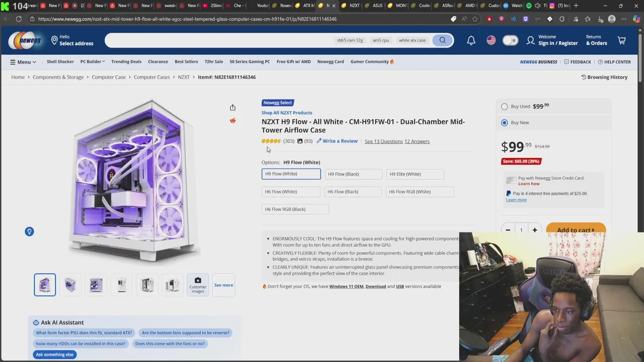The width and height of the screenshot is (644, 362).
Task: Select the H6 Flow RGB (White) option
Action: click(420, 192)
